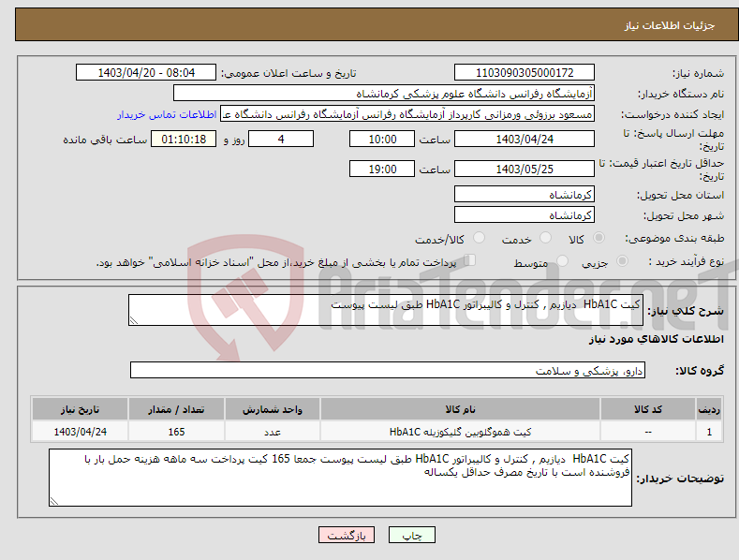This screenshot has height=560, width=739.
Task: Click the buyer organization name field
Action: (x=384, y=94)
